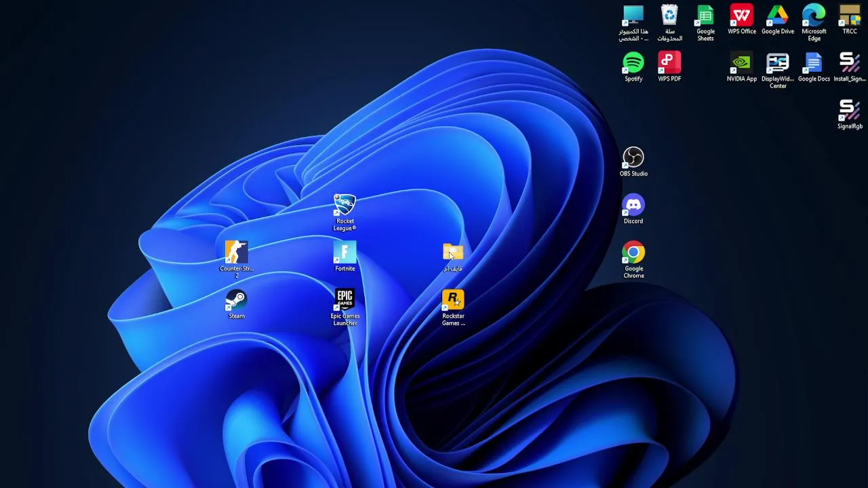This screenshot has height=488, width=868.
Task: Select the Discord desktop shortcut
Action: [x=633, y=209]
